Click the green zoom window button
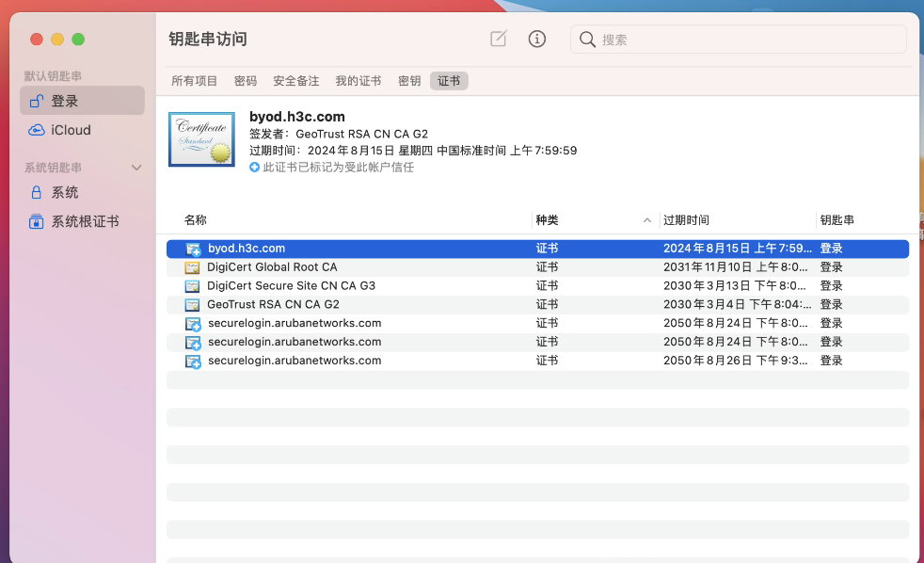The height and width of the screenshot is (563, 924). click(78, 40)
